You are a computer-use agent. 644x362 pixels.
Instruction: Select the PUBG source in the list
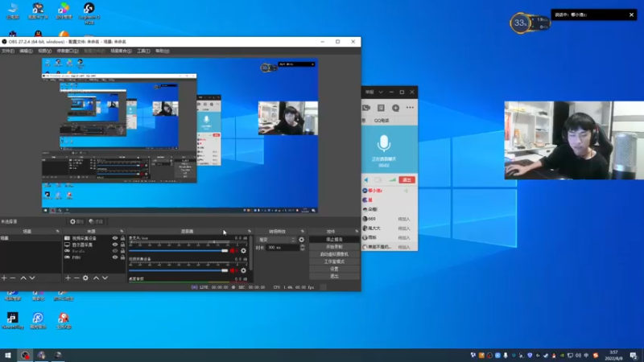tap(76, 257)
